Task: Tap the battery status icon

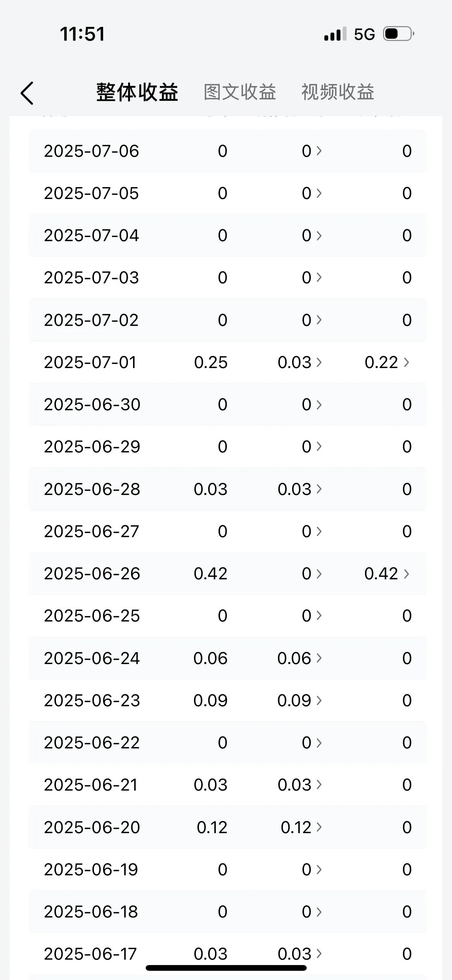Action: [x=399, y=34]
